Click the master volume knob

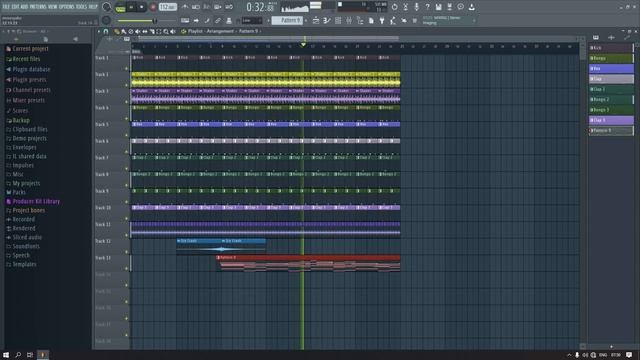coord(107,7)
